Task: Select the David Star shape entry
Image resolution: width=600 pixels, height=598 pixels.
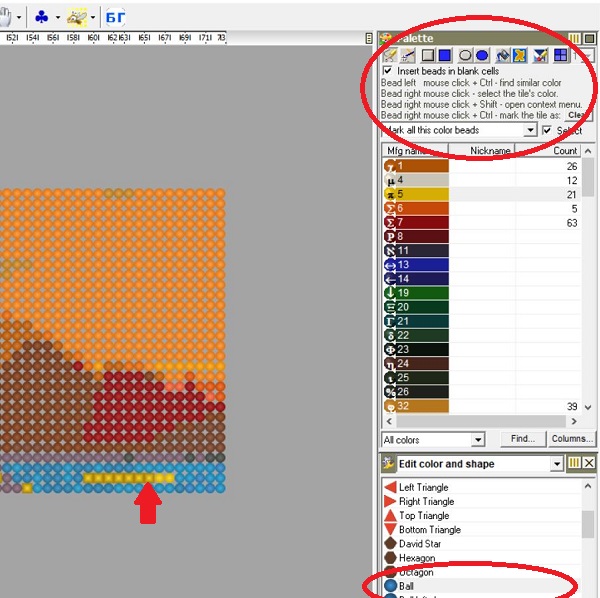Action: [419, 544]
